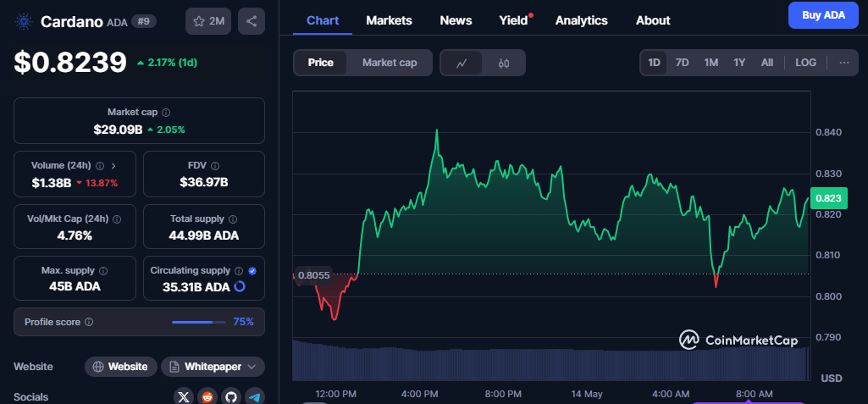Open Cardano's X (Twitter) social icon
The height and width of the screenshot is (404, 868).
(x=184, y=397)
